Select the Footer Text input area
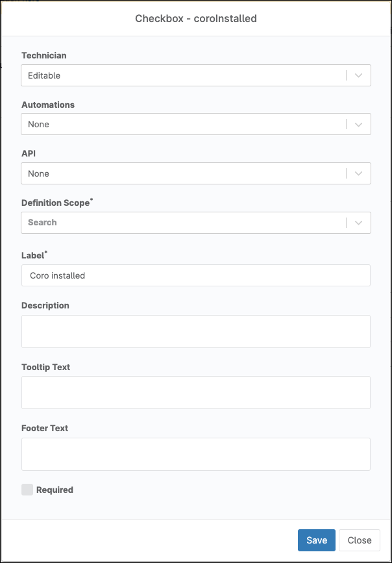 click(x=195, y=454)
